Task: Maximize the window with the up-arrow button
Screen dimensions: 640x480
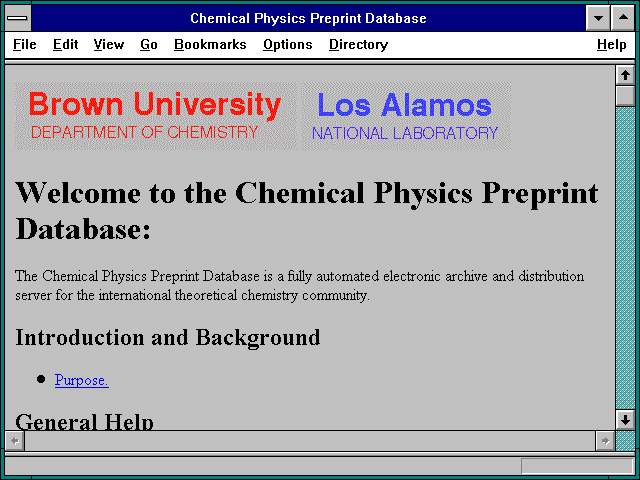Action: tap(623, 18)
